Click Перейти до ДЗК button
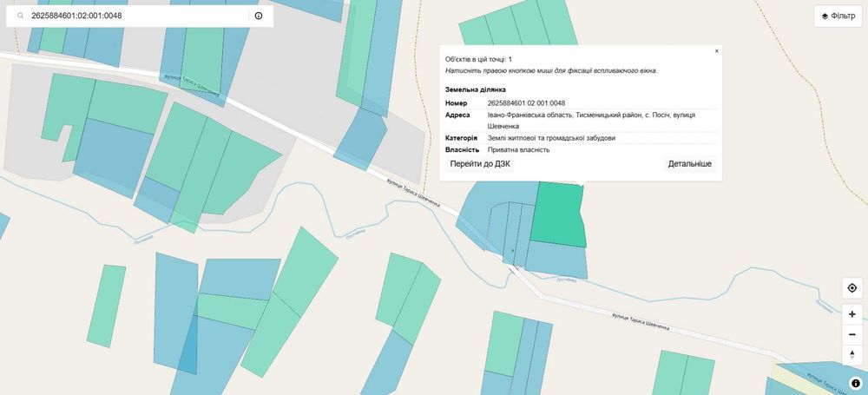Viewport: 868px width, 395px height. [x=480, y=164]
